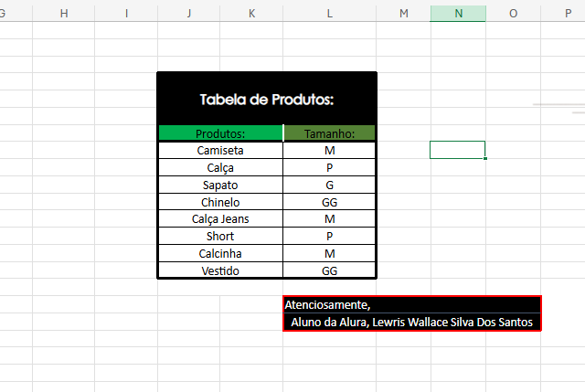Select the 'Tamanho:' header cell

329,133
